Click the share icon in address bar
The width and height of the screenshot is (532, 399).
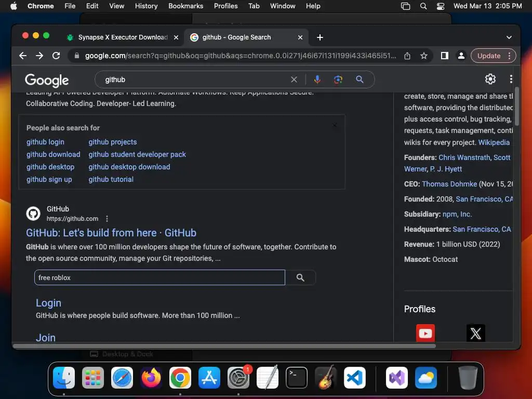(407, 56)
